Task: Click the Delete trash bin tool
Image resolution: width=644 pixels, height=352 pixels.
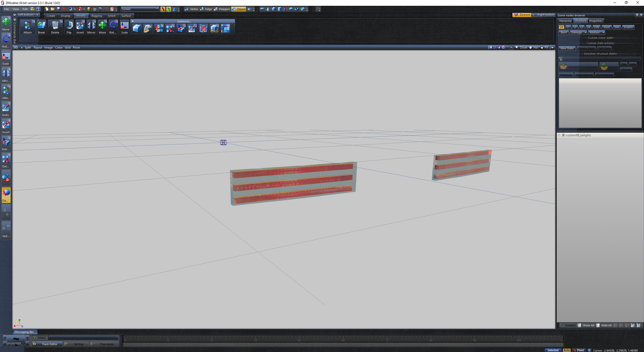Action: pos(55,27)
